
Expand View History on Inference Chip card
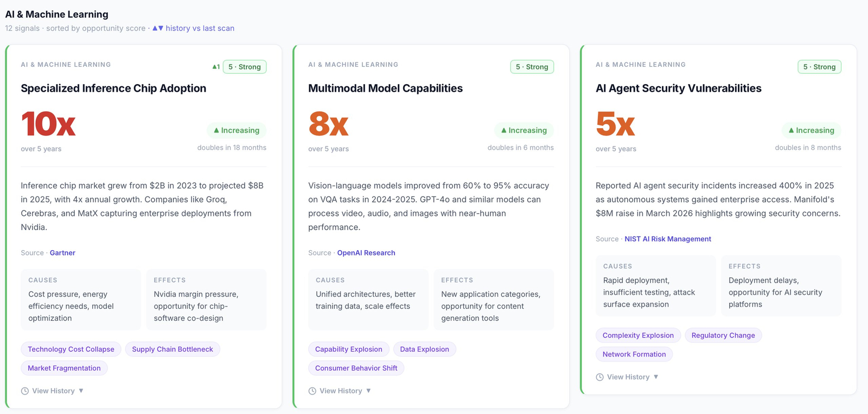(x=58, y=391)
